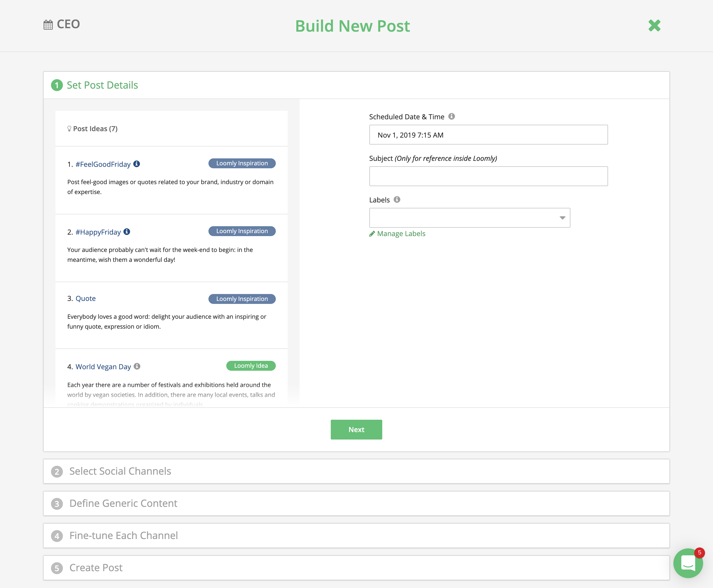713x588 pixels.
Task: Expand Select Social Channels step
Action: (120, 471)
